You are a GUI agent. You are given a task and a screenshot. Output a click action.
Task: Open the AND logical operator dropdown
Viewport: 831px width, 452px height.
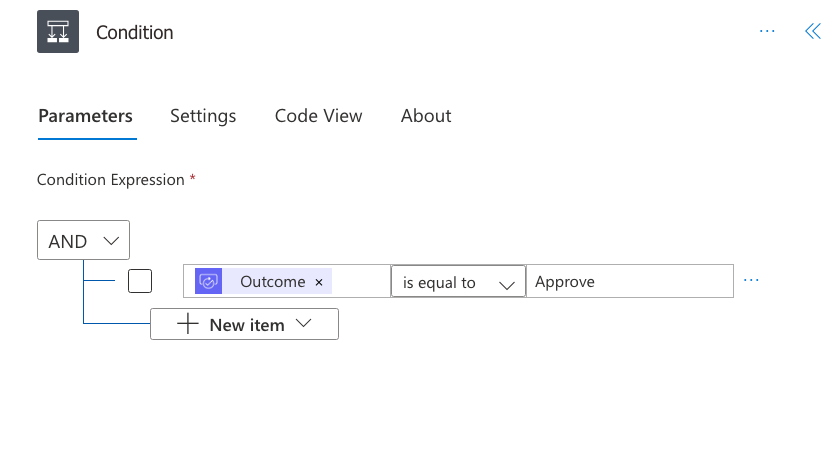pos(83,240)
